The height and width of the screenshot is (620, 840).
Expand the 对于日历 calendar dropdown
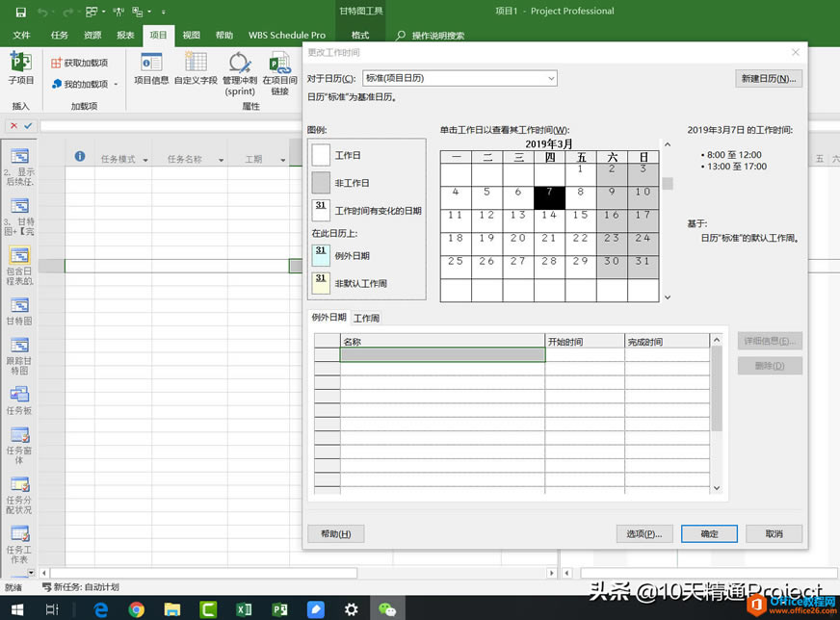550,78
